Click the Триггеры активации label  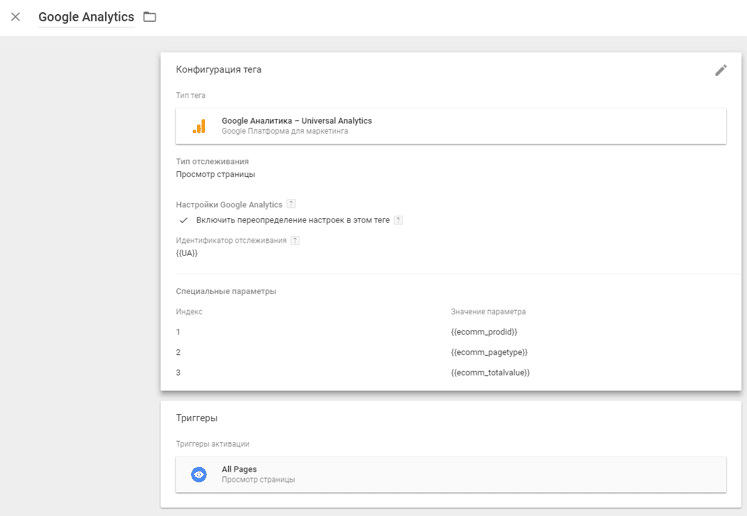point(212,444)
